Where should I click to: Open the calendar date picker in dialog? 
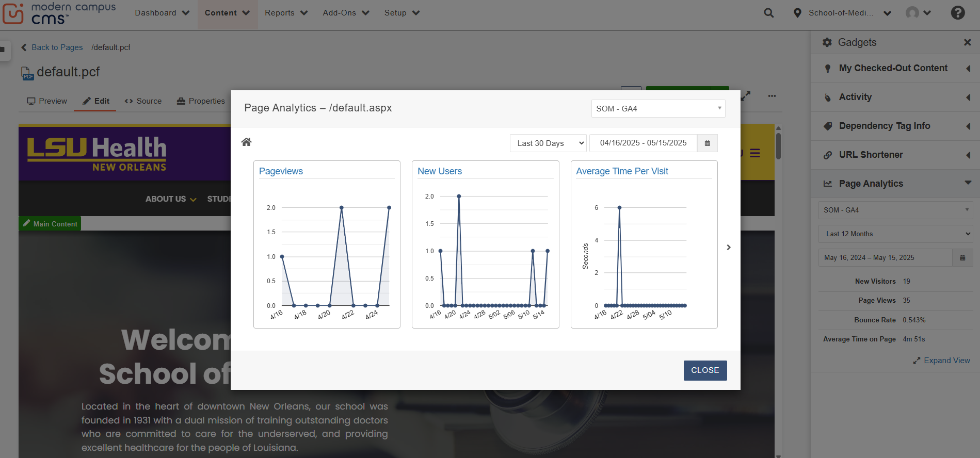tap(707, 143)
